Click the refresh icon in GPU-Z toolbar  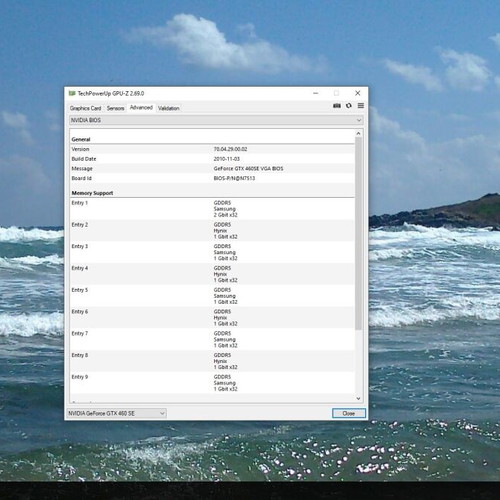[x=349, y=106]
